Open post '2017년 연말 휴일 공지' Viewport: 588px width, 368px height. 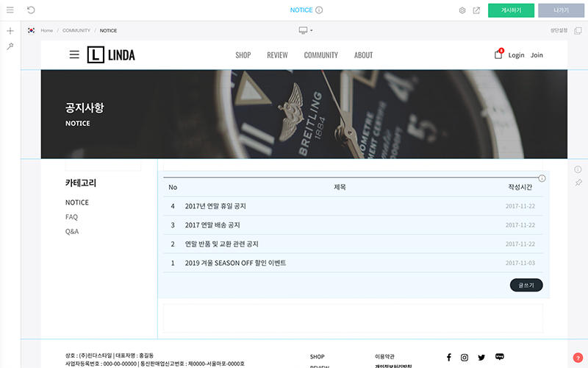(x=215, y=206)
